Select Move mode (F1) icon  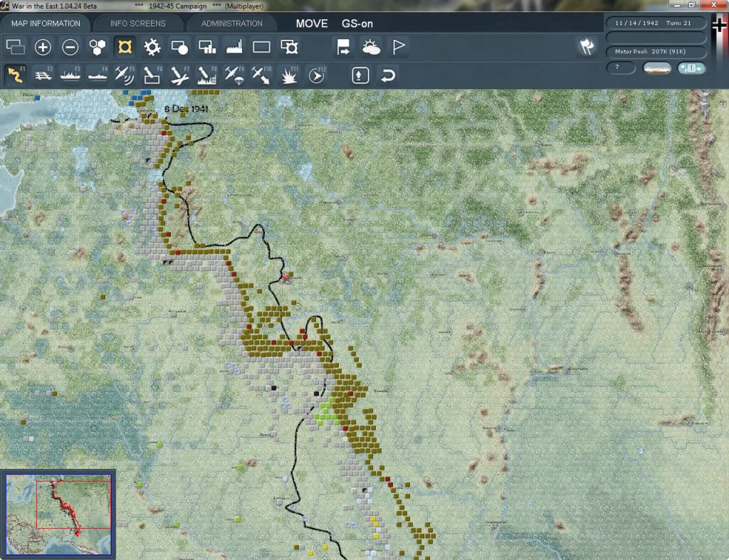pos(16,75)
